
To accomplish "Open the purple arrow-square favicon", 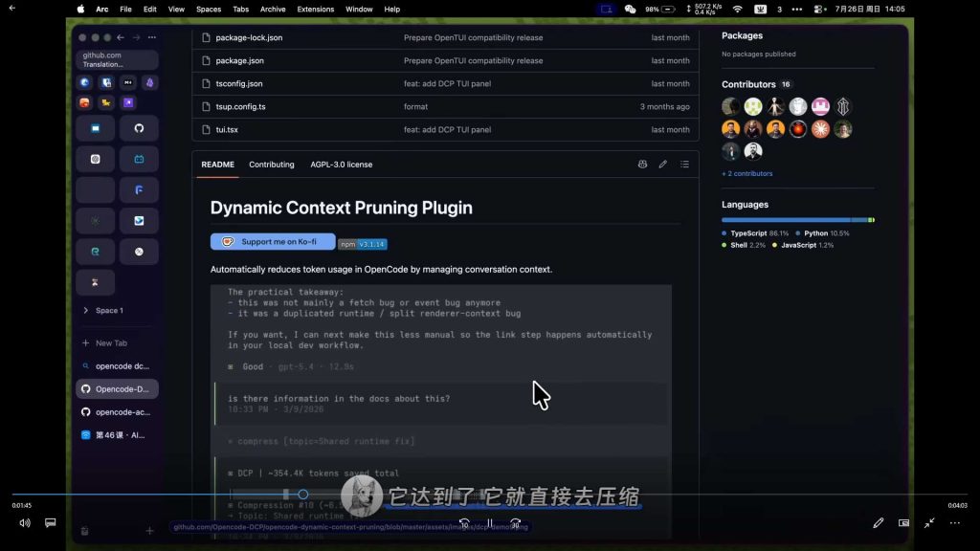I will click(x=128, y=102).
